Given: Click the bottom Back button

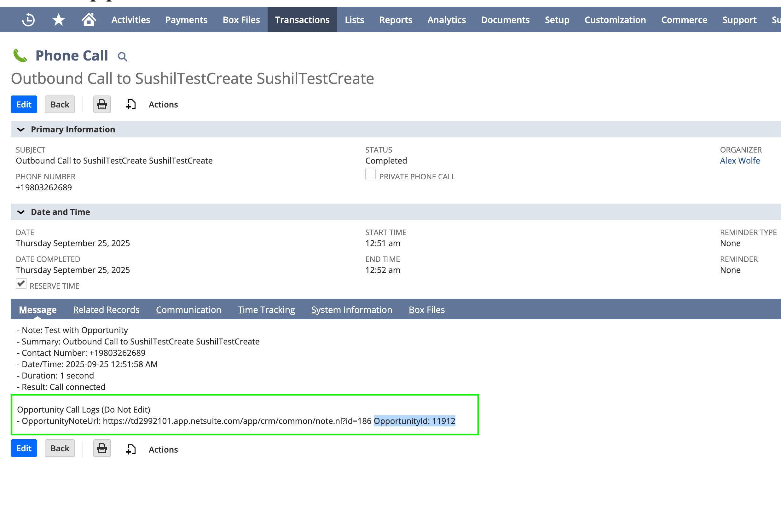Looking at the screenshot, I should click(60, 449).
